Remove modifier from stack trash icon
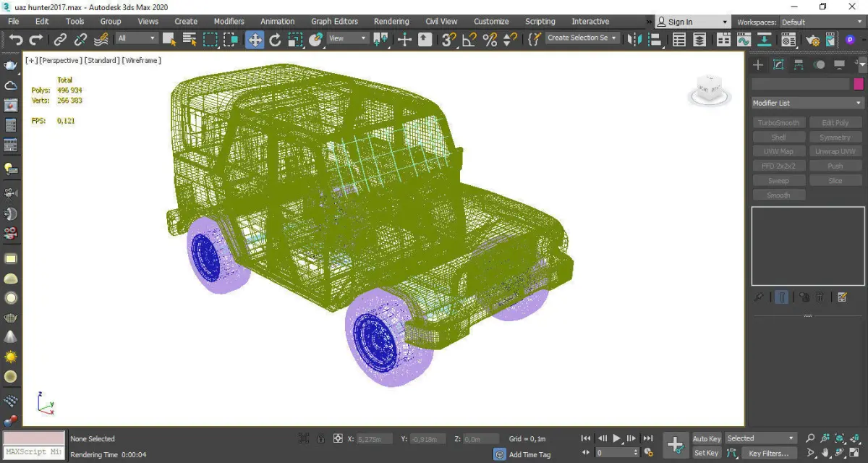 tap(820, 297)
